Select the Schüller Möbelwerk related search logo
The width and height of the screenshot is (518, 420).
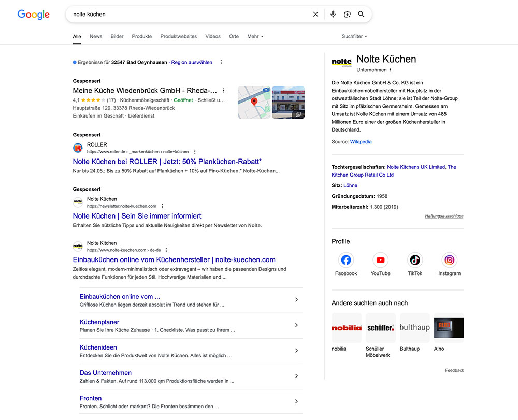tap(381, 328)
